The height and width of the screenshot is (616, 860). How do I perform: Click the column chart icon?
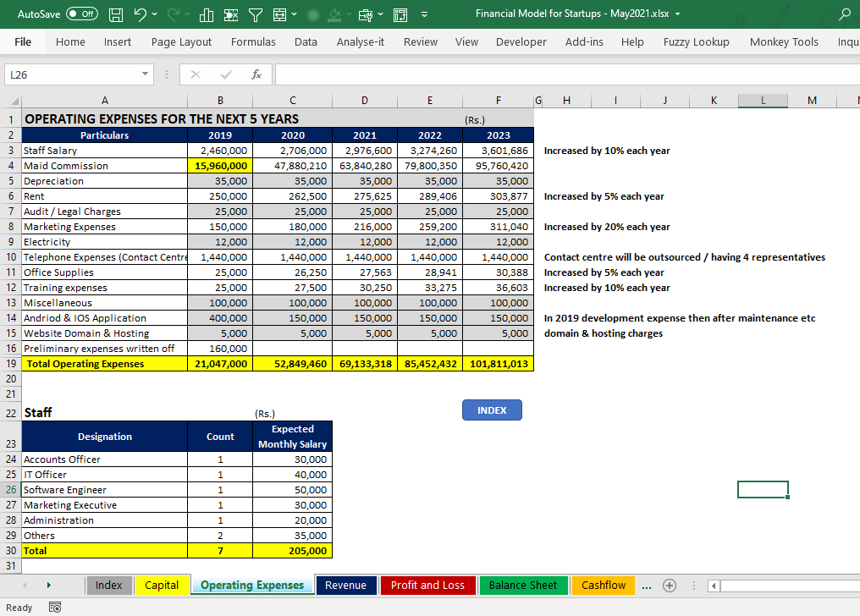pos(207,14)
